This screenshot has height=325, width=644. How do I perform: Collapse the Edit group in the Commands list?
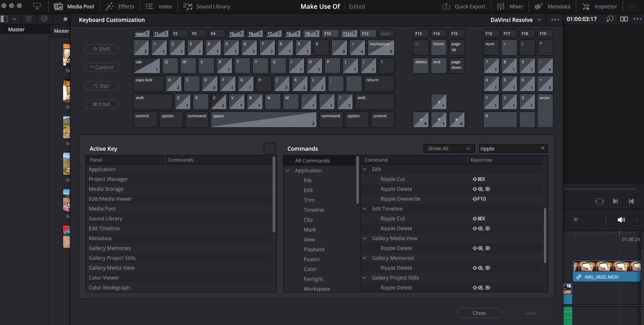364,169
